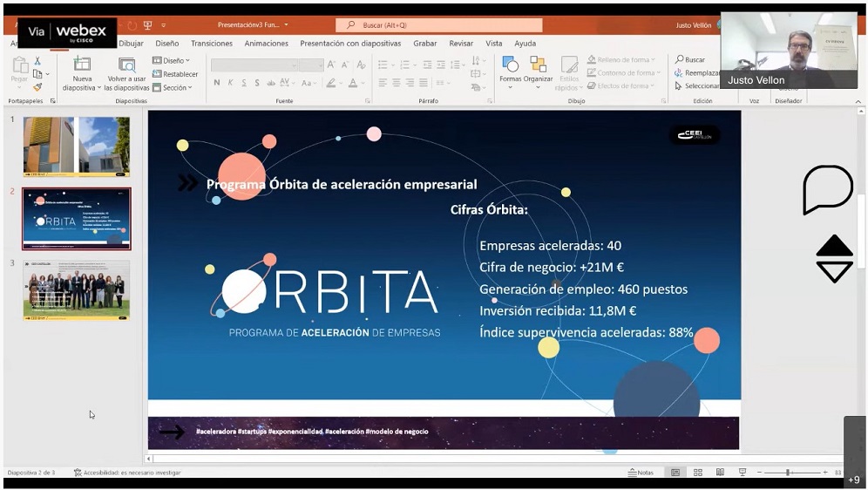Open the Revisar ribbon tab
Image resolution: width=868 pixels, height=490 pixels.
pos(461,43)
